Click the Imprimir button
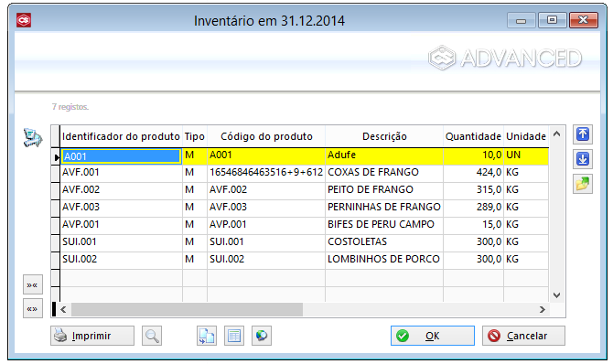The image size is (613, 364). pos(92,336)
